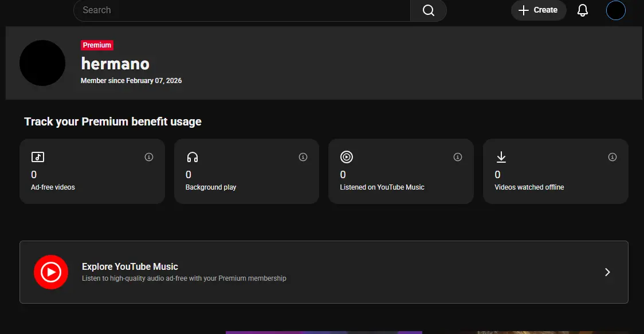Click the YouTube Music red logo
644x334 pixels.
(x=51, y=272)
